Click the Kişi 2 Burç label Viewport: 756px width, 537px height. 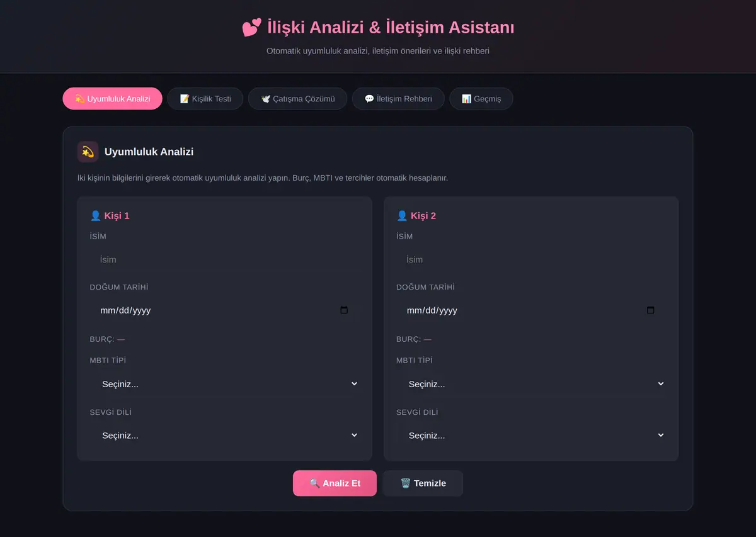(x=414, y=339)
